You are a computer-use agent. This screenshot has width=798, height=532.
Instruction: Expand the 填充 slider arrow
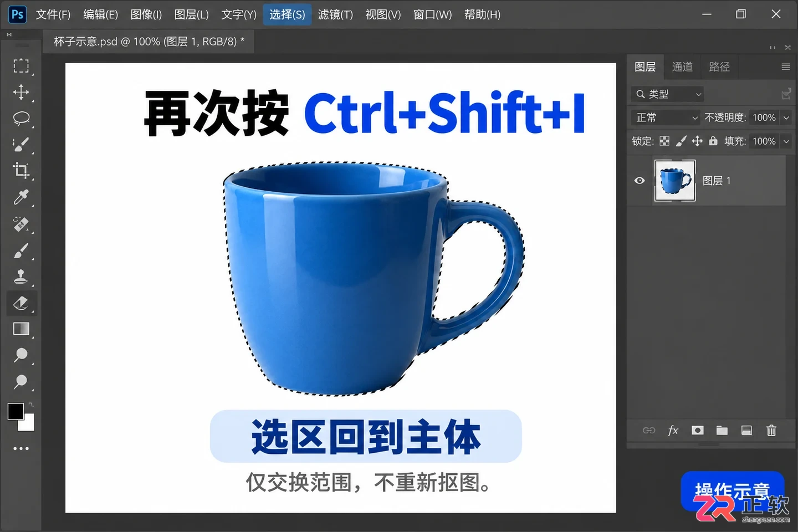pyautogui.click(x=786, y=141)
